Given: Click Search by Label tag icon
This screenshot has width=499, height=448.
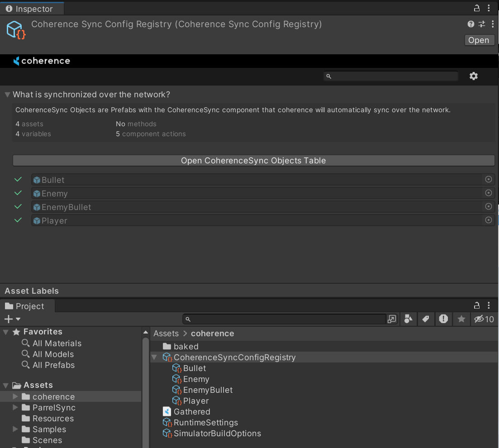Looking at the screenshot, I should (x=425, y=319).
